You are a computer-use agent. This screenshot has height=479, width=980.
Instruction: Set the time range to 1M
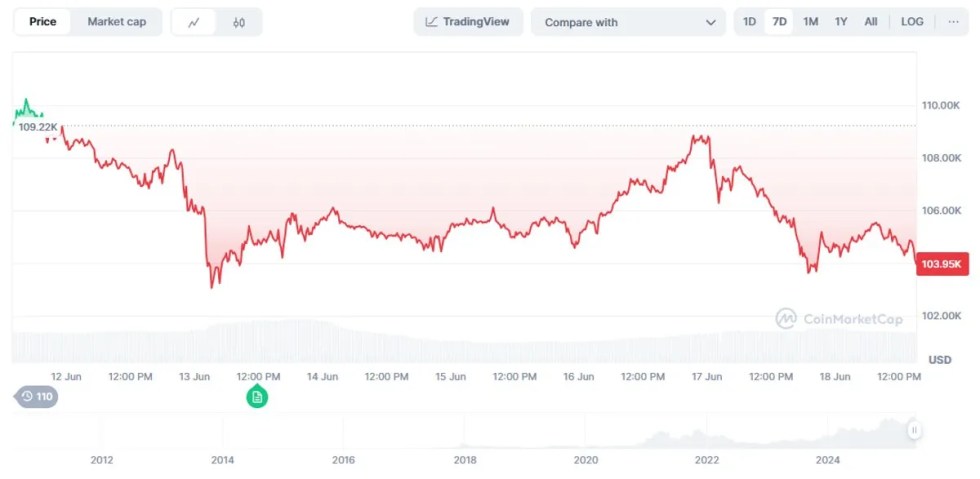pos(810,22)
